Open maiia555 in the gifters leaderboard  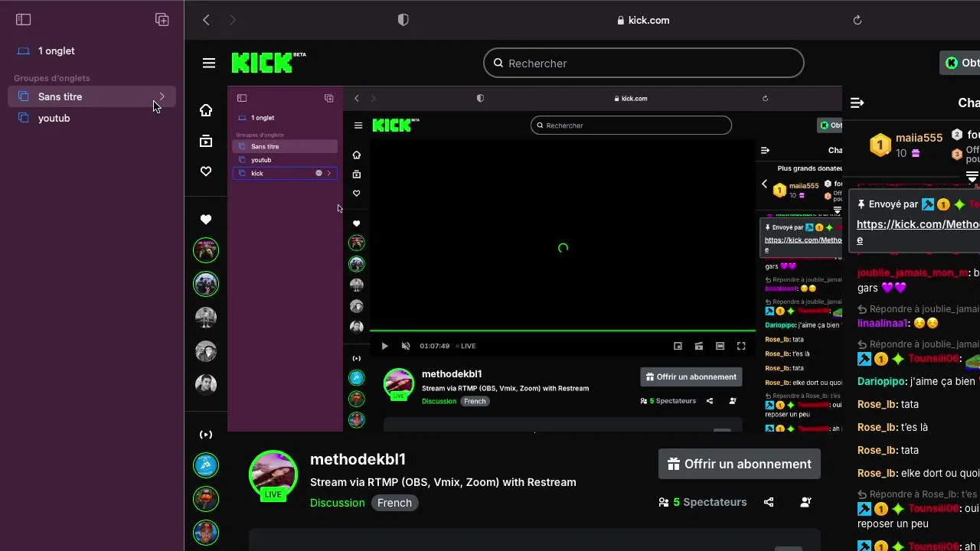pos(919,138)
